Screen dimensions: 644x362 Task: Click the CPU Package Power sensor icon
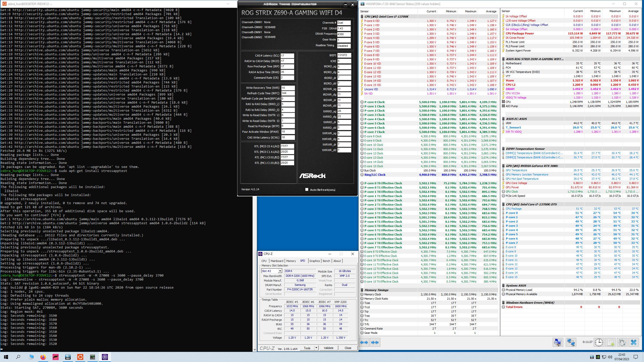[503, 33]
